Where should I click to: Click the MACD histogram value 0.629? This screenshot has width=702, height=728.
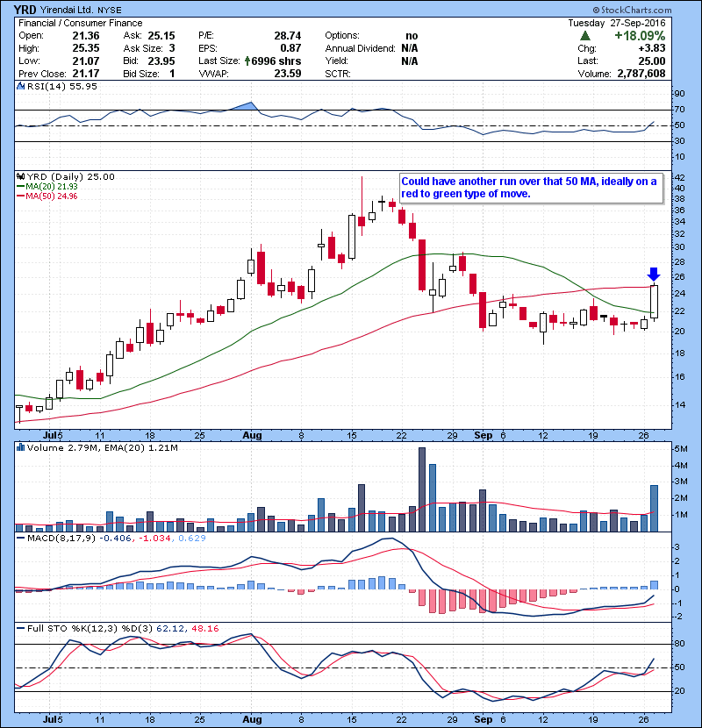click(x=192, y=539)
